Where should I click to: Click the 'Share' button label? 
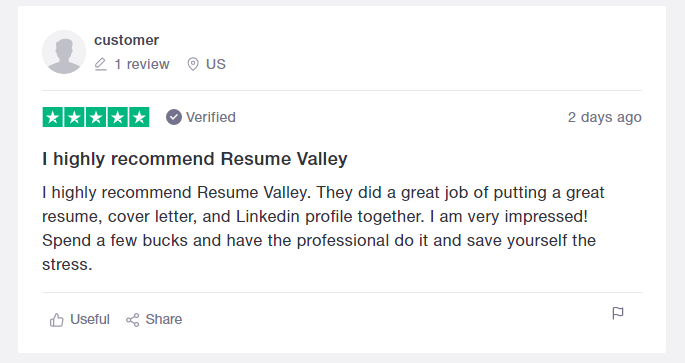click(164, 319)
